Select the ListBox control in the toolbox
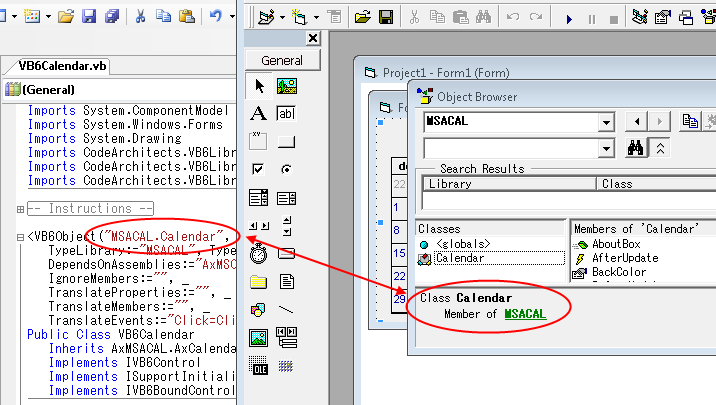 click(286, 198)
